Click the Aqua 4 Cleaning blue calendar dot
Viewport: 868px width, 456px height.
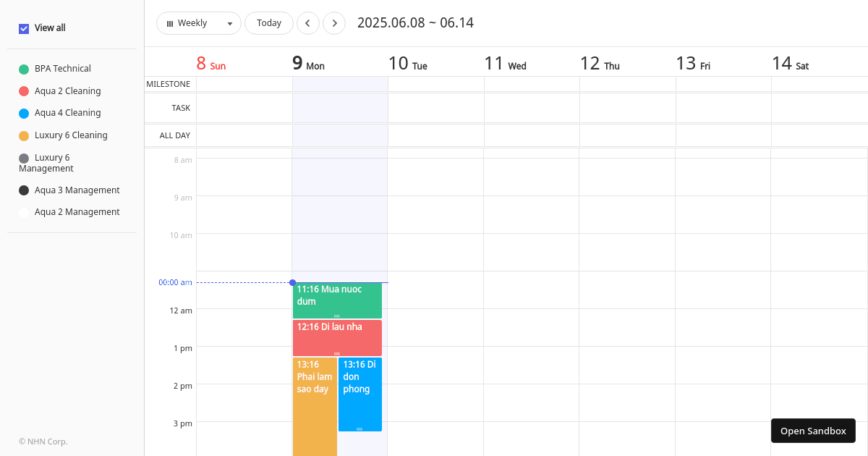pos(22,113)
